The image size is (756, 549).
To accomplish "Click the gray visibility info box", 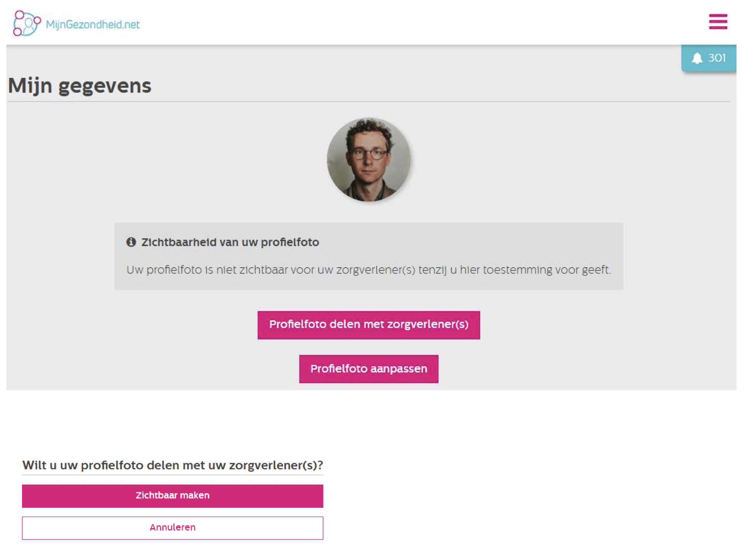I will pos(368,256).
